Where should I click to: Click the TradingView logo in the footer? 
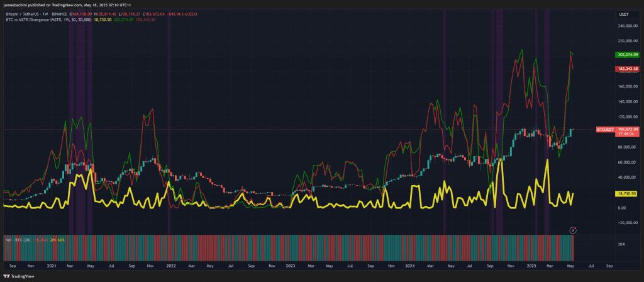point(18,276)
